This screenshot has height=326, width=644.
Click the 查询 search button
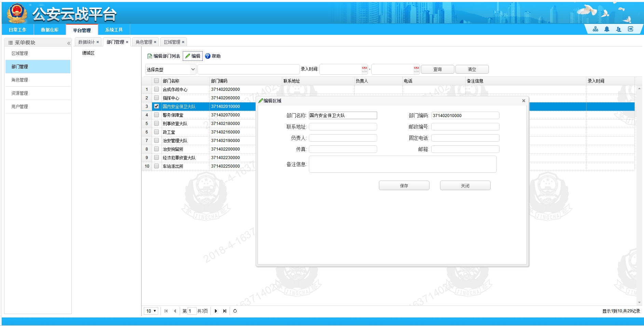[437, 69]
